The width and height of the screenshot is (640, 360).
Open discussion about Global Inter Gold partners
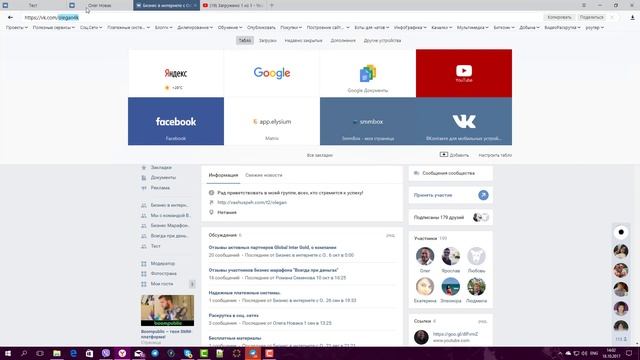[272, 247]
